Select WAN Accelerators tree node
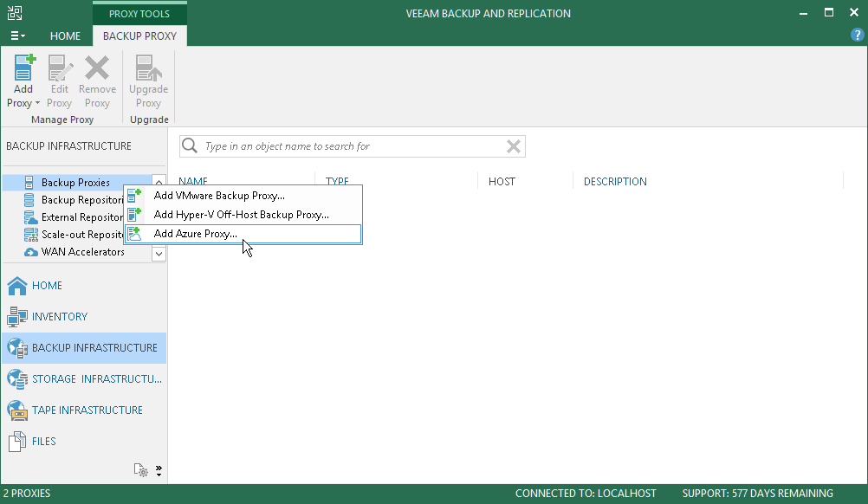This screenshot has width=868, height=504. 83,252
